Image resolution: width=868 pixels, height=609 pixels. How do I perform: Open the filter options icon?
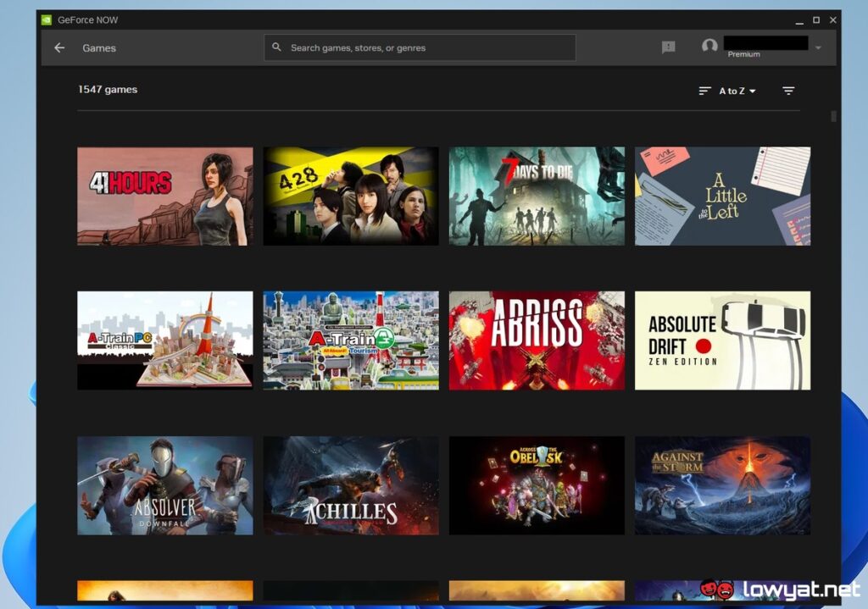[x=788, y=91]
